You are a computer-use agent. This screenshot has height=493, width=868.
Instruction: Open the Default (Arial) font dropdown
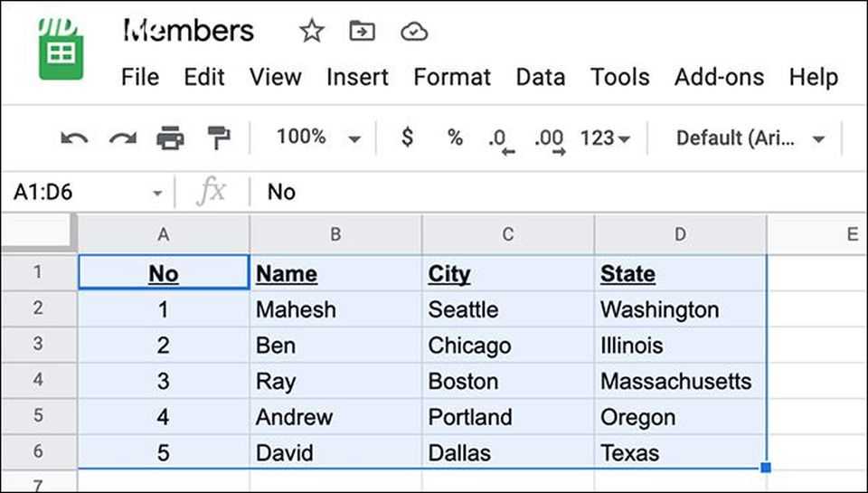(x=750, y=138)
